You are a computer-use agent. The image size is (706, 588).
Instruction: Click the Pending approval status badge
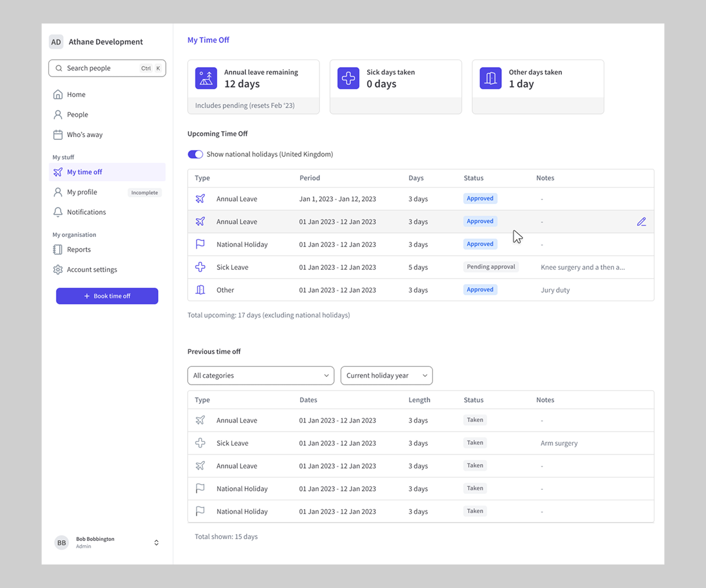(x=491, y=267)
